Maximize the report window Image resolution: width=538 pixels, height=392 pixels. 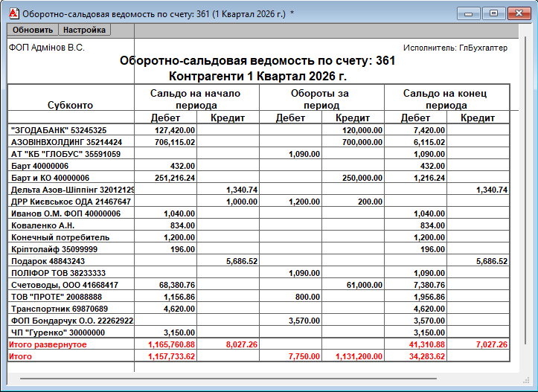[x=491, y=13]
